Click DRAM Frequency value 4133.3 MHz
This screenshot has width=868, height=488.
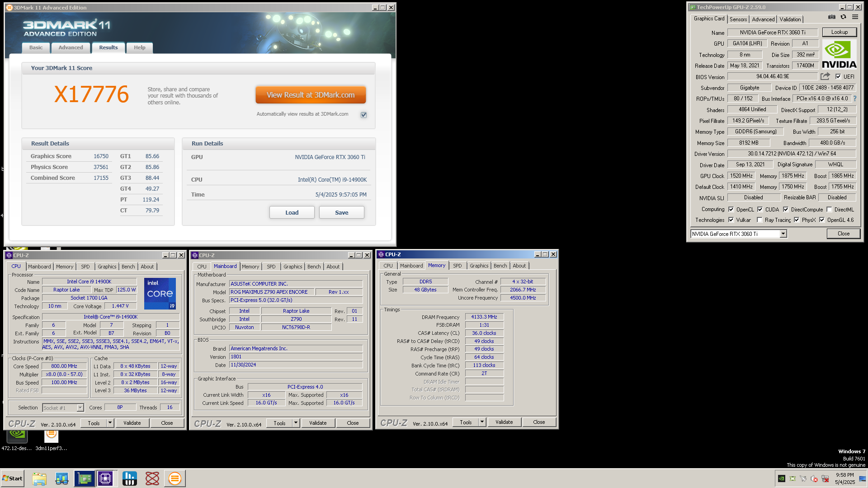(x=484, y=317)
